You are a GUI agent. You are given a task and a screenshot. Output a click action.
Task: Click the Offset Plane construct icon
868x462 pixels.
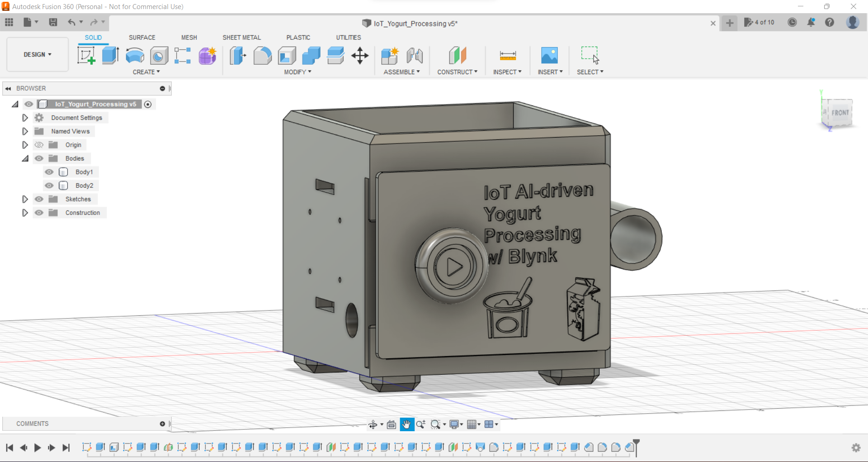click(458, 56)
